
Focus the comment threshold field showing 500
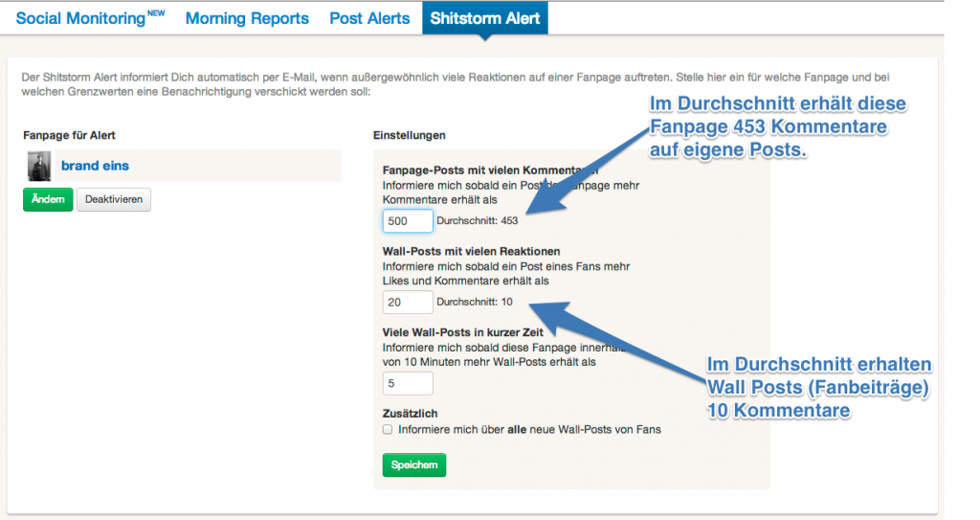coord(408,221)
